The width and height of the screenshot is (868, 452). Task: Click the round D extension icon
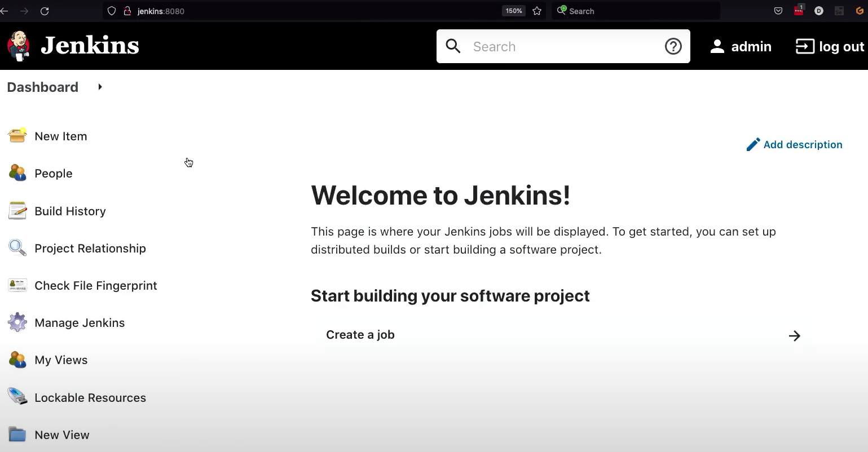coord(819,11)
